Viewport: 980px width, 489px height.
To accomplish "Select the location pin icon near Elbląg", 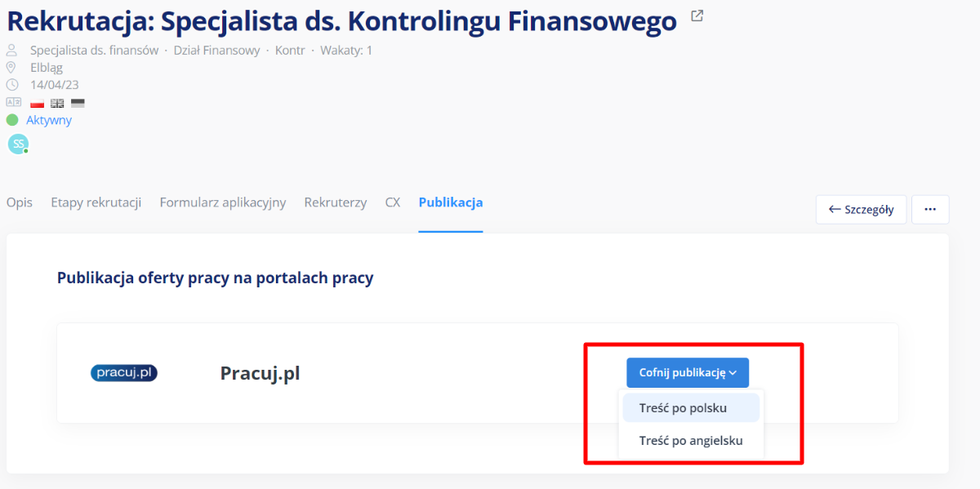I will tap(12, 67).
